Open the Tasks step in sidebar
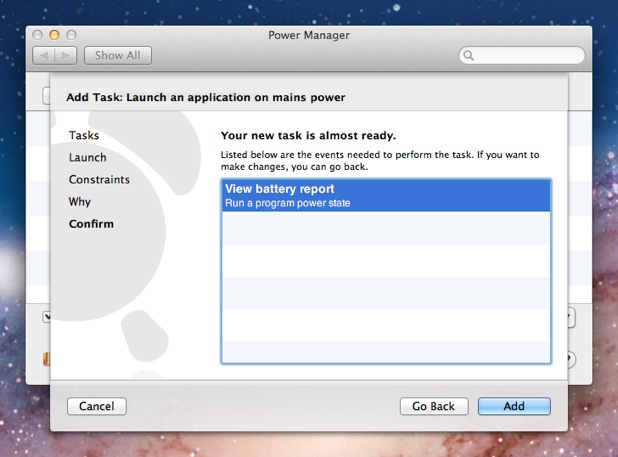 84,135
